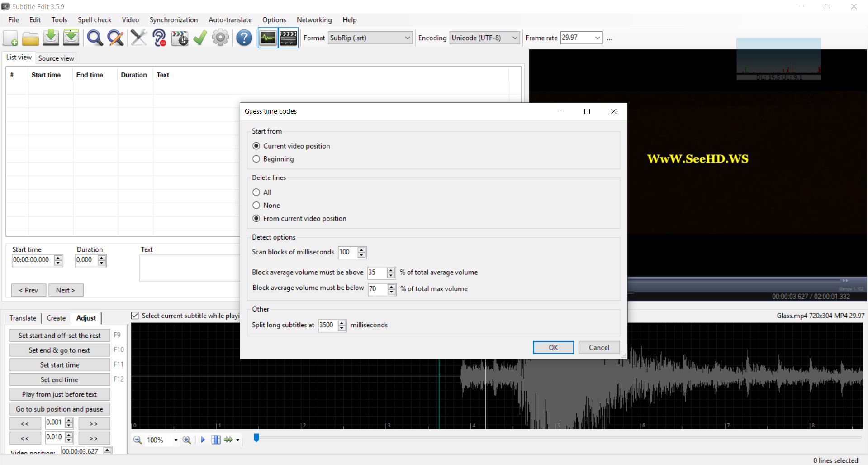
Task: Toggle the waveform display icon
Action: pos(267,38)
